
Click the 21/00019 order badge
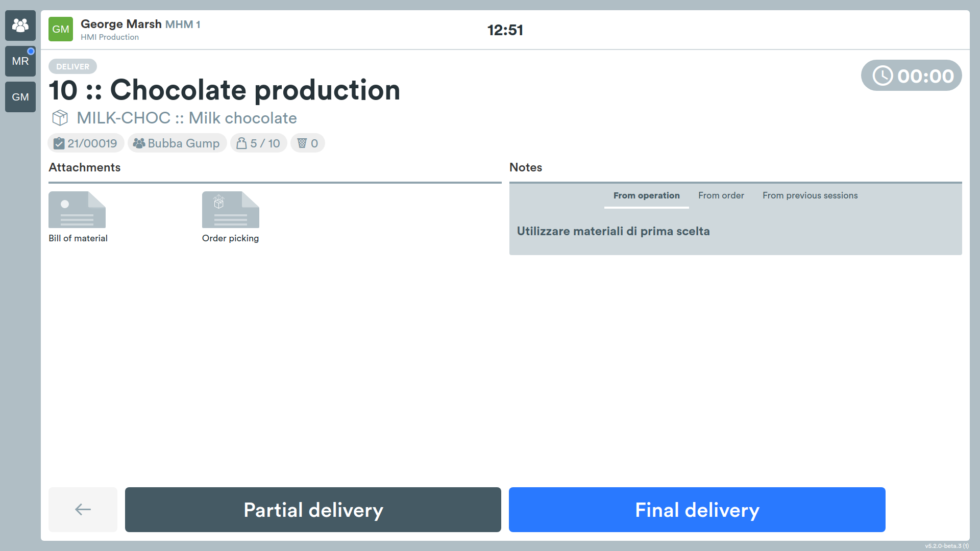click(86, 143)
